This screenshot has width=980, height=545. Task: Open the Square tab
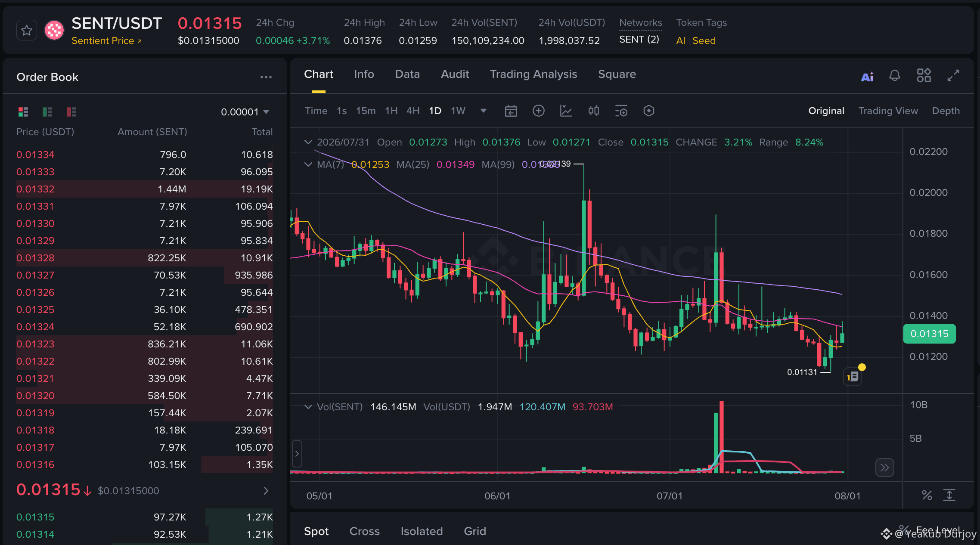pyautogui.click(x=617, y=74)
